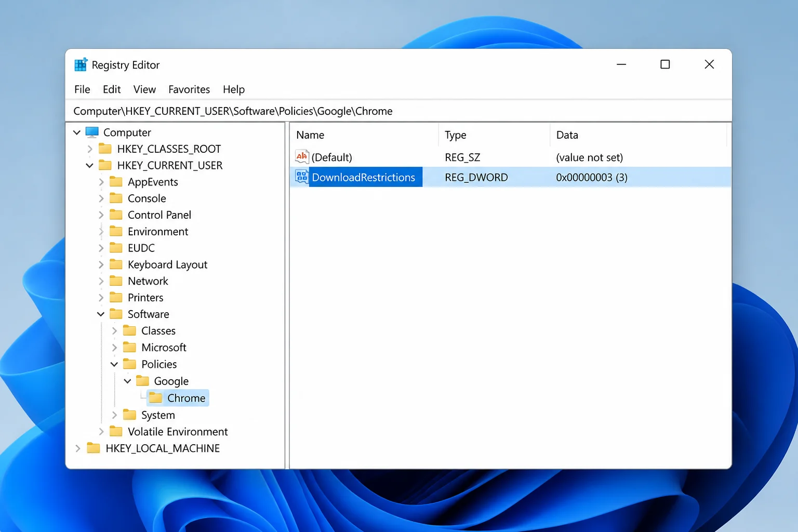
Task: Click the EUDC folder icon
Action: click(116, 248)
